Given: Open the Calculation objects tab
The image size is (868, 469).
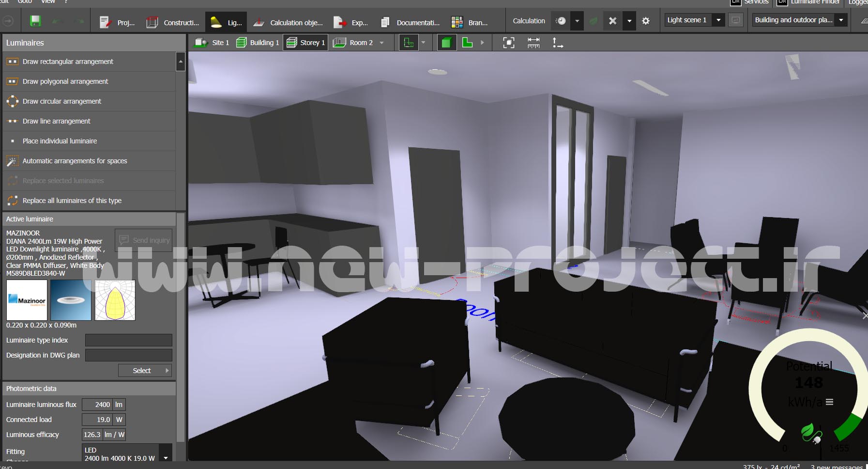Looking at the screenshot, I should pyautogui.click(x=288, y=22).
